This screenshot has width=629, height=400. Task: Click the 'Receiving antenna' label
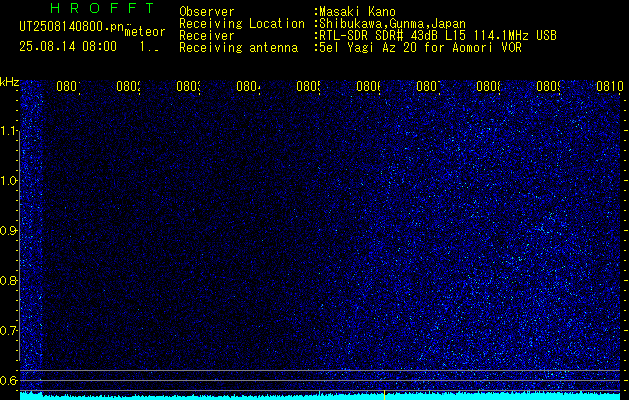[x=238, y=48]
